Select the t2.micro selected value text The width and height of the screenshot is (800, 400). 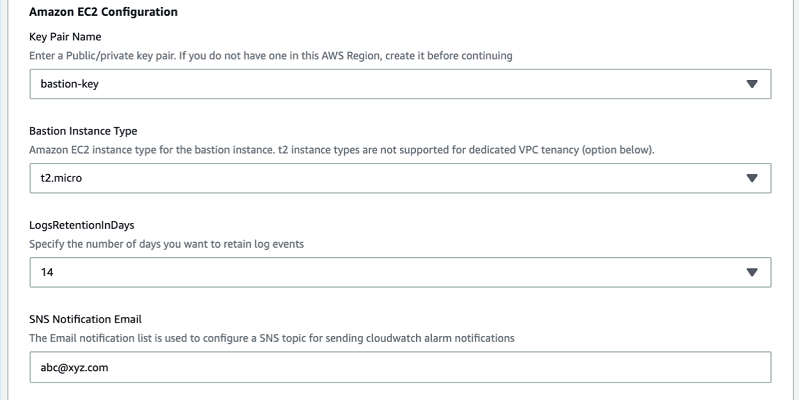[x=61, y=178]
